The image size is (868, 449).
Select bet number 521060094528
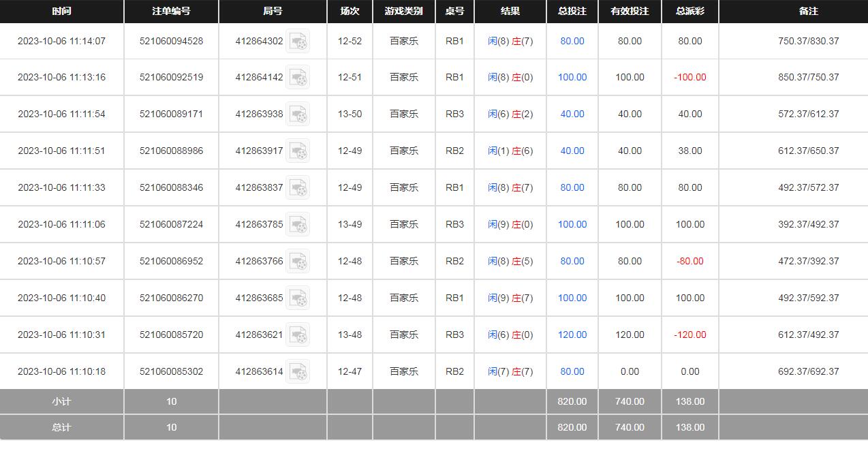tap(171, 41)
